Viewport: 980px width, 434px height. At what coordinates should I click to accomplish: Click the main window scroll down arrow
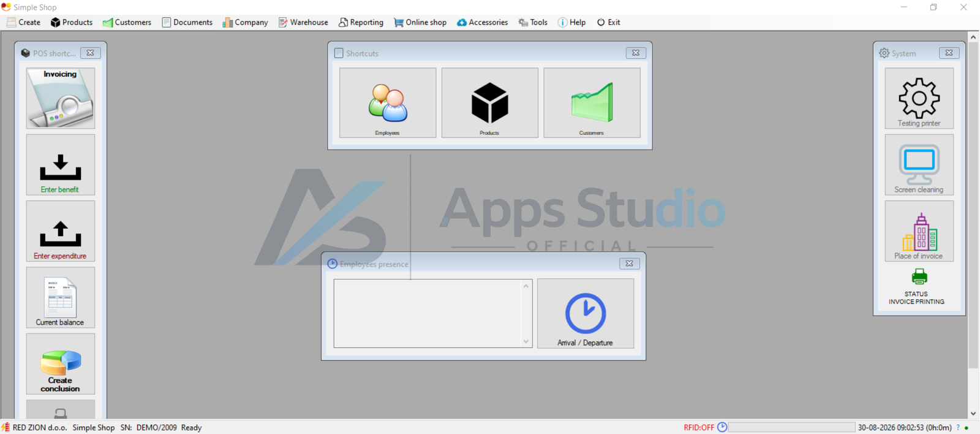coord(973,413)
